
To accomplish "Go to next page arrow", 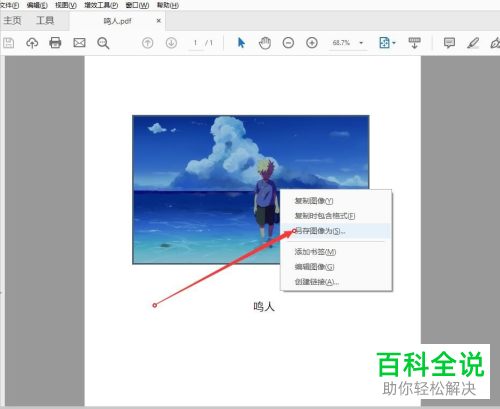I will click(x=171, y=43).
